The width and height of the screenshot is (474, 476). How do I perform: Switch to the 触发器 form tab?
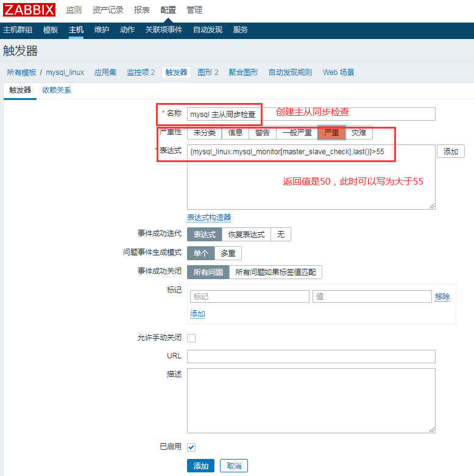tap(20, 90)
